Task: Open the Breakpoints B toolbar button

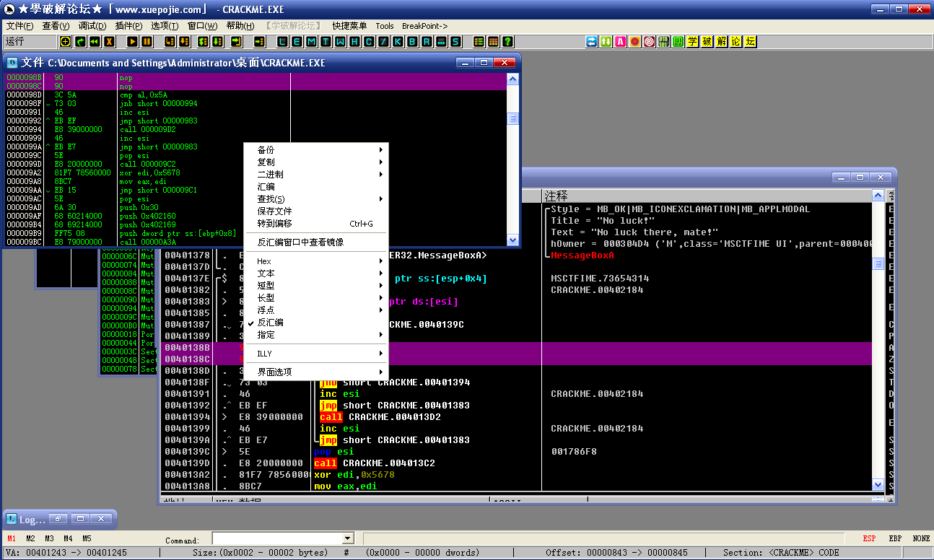Action: pyautogui.click(x=412, y=42)
